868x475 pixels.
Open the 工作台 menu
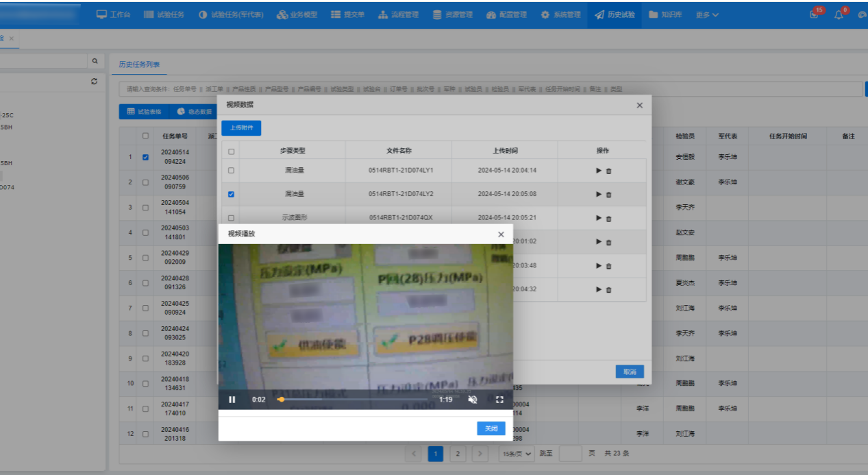coord(114,14)
